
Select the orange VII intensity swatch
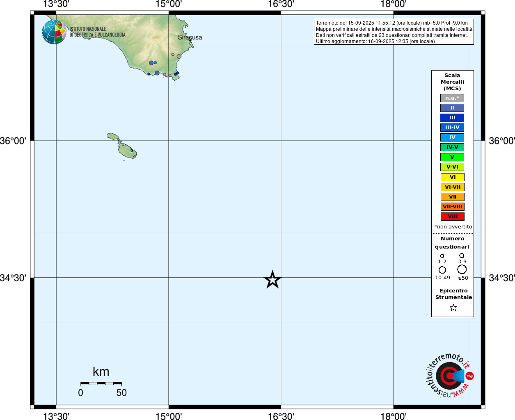pyautogui.click(x=453, y=197)
